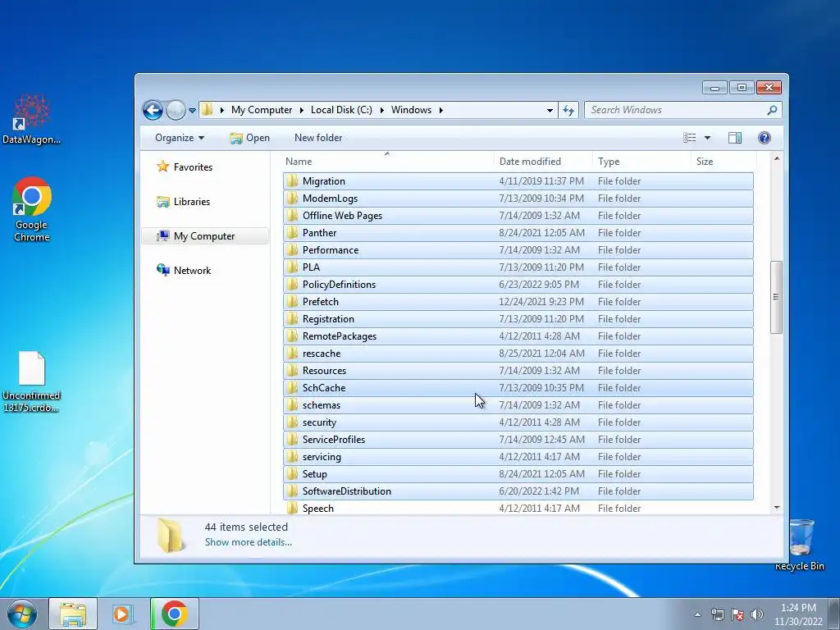Change view using the view icon
The image size is (840, 630).
689,138
